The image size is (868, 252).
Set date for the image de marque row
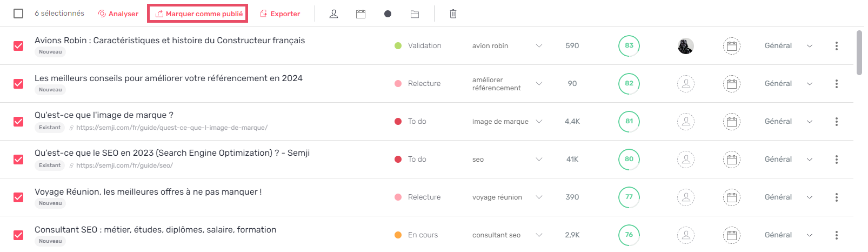point(732,122)
